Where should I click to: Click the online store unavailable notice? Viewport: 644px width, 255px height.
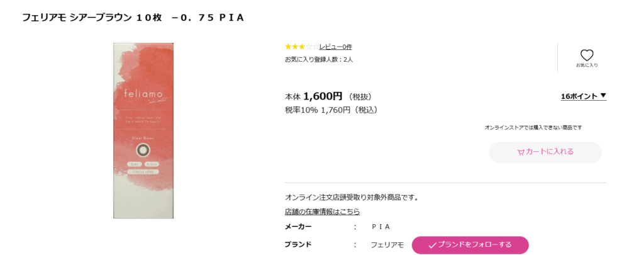click(533, 127)
